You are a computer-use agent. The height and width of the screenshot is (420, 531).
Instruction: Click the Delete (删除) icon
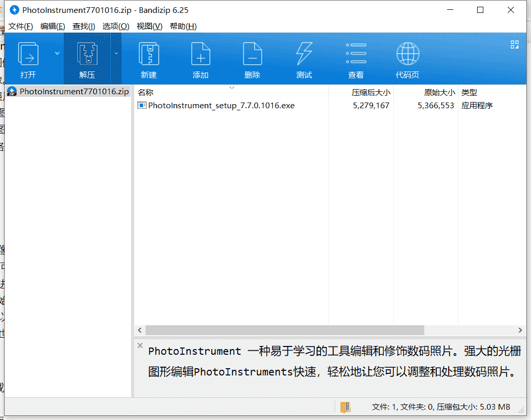click(x=252, y=54)
